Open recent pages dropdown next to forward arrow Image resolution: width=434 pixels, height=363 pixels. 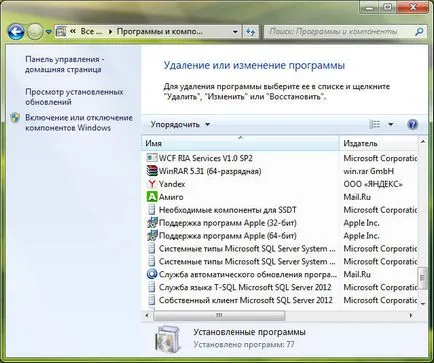[49, 32]
